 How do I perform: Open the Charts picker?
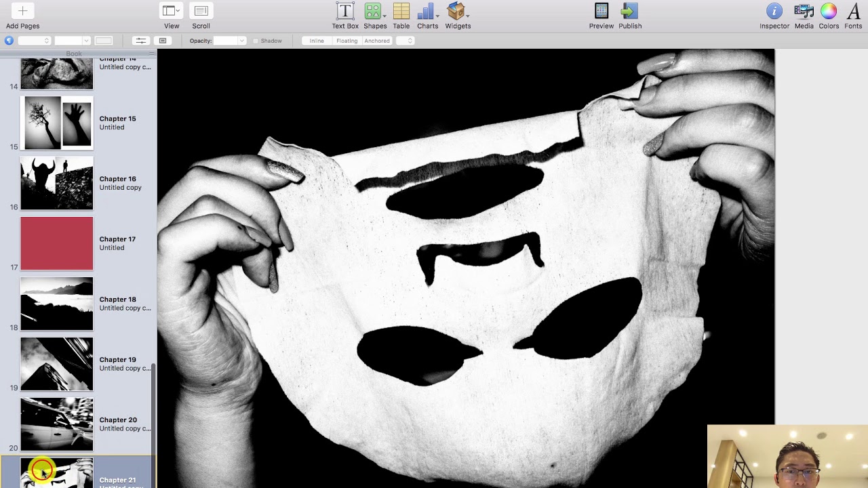pyautogui.click(x=426, y=11)
